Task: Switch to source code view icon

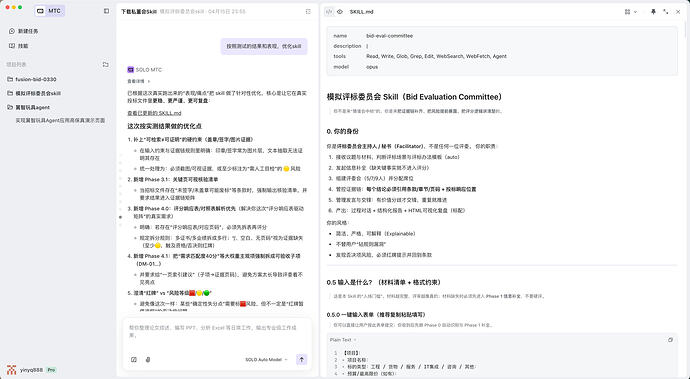Action: point(329,12)
